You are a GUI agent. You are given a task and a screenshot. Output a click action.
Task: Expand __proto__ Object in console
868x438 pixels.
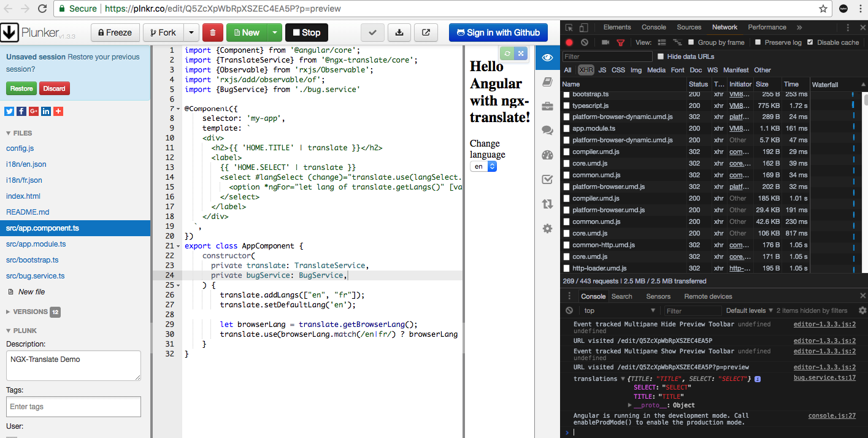(630, 405)
